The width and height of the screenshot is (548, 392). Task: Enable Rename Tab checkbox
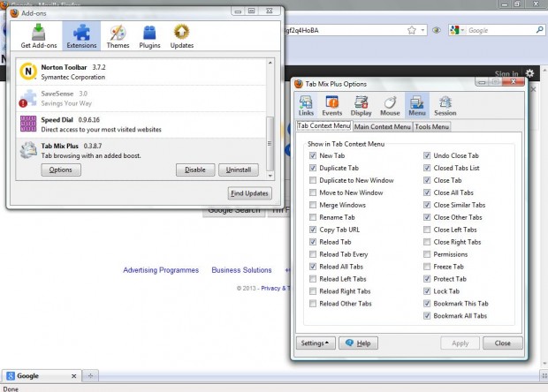tap(313, 217)
